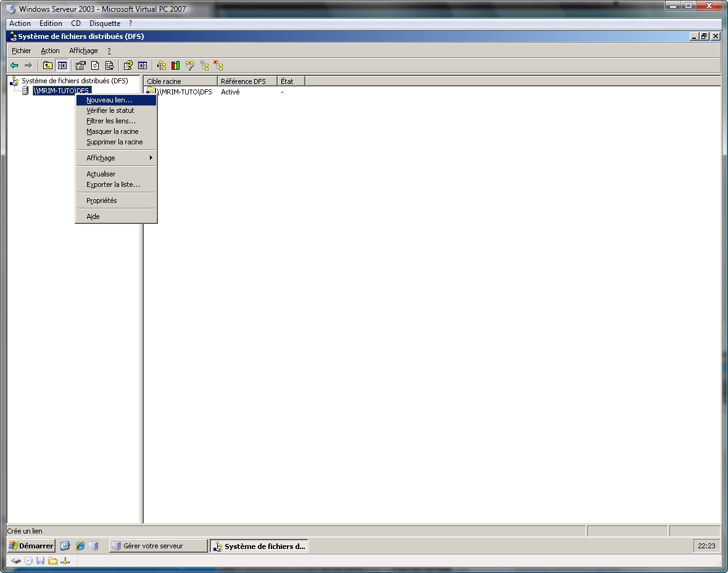Toggle the console tree pane toolbar button
Image resolution: width=728 pixels, height=573 pixels.
coord(62,65)
